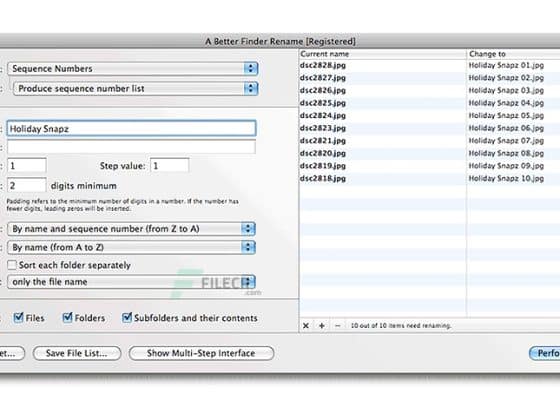Select dsc2820.jpg in the file list

point(323,153)
